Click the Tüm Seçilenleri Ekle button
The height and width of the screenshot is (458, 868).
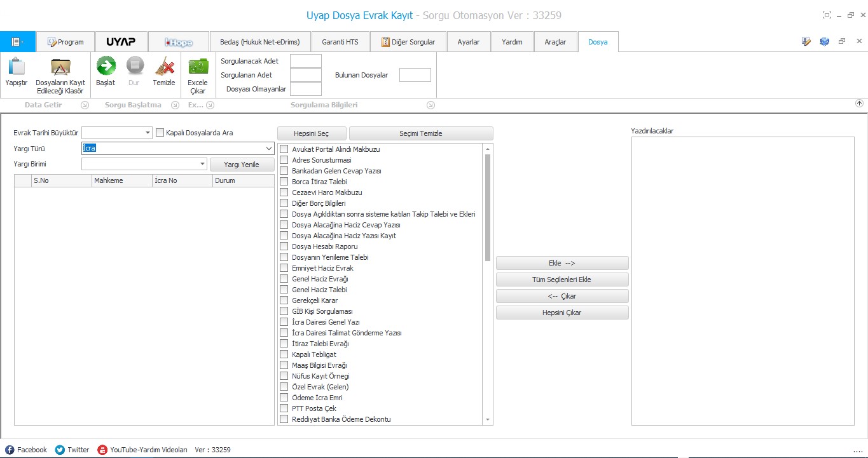tap(562, 280)
